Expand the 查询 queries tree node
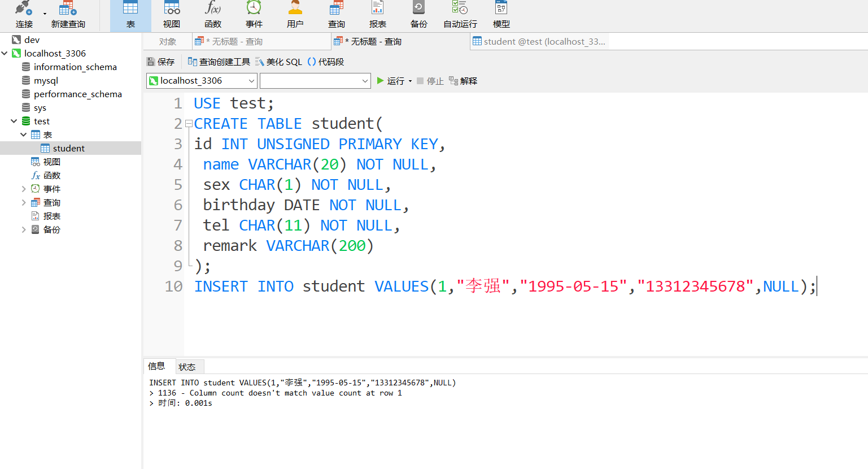 pos(24,202)
